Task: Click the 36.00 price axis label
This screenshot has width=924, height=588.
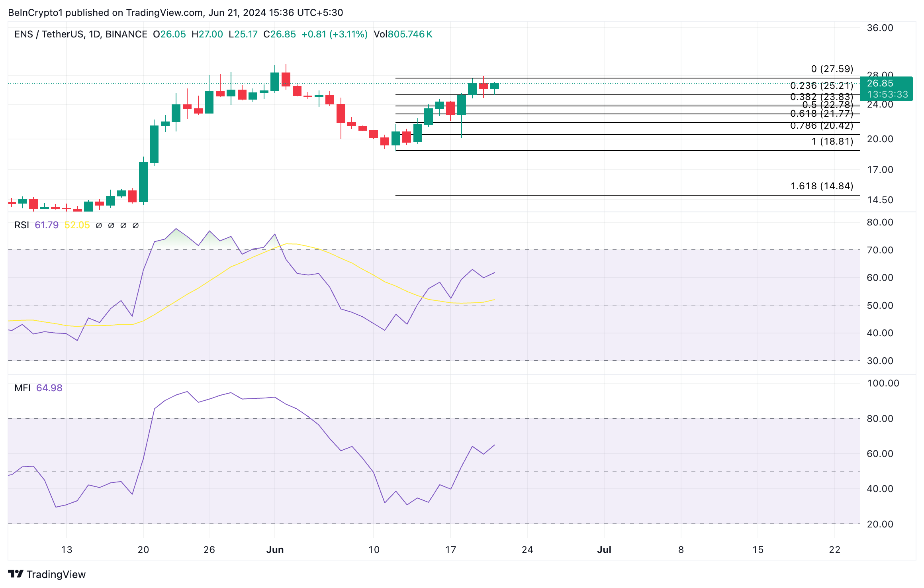Action: point(880,28)
